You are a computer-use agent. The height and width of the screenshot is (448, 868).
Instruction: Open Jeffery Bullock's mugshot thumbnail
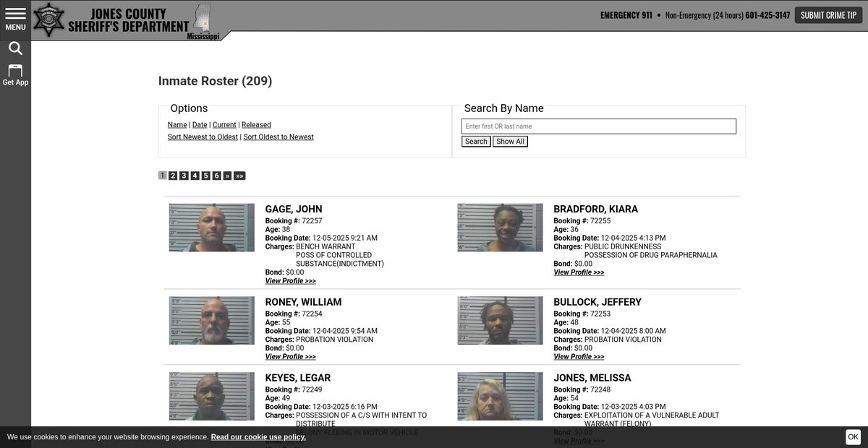click(x=500, y=320)
